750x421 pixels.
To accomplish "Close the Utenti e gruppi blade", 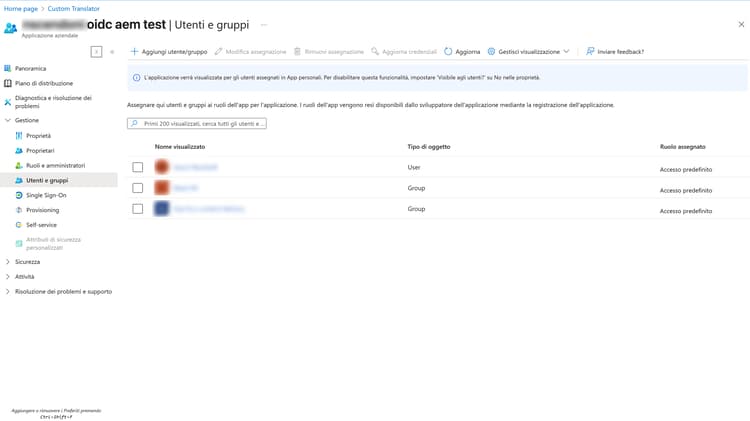I will coord(741,24).
